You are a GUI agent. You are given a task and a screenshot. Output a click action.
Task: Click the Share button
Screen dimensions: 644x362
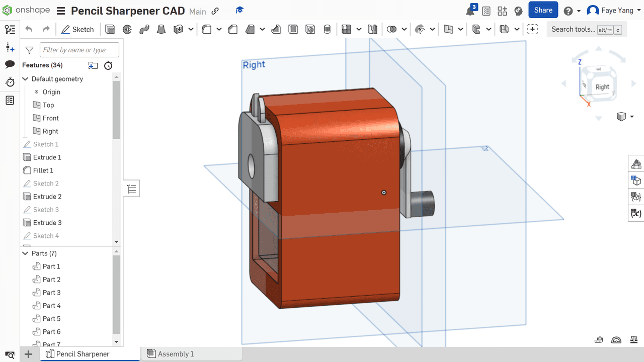[543, 10]
